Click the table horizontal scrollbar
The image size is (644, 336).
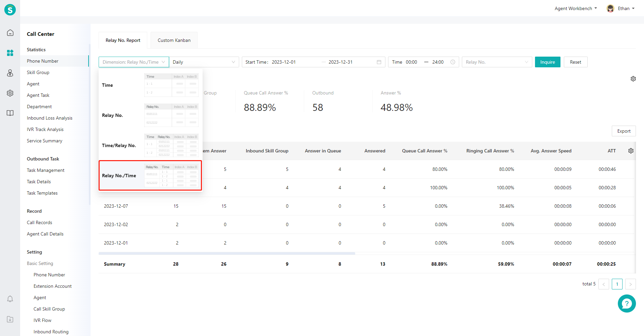pyautogui.click(x=227, y=254)
